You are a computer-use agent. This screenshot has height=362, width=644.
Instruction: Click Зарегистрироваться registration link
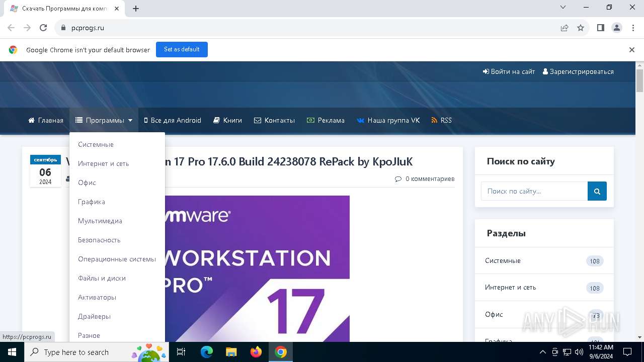pyautogui.click(x=578, y=71)
